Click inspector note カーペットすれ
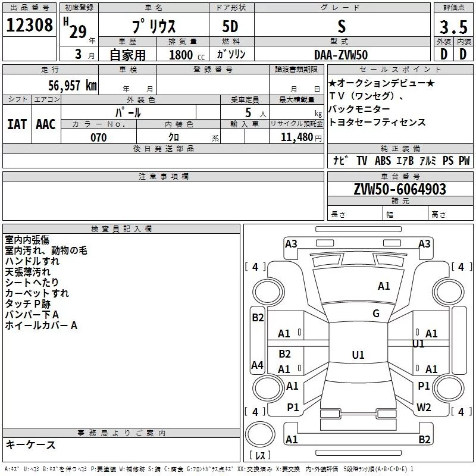 click(37, 293)
